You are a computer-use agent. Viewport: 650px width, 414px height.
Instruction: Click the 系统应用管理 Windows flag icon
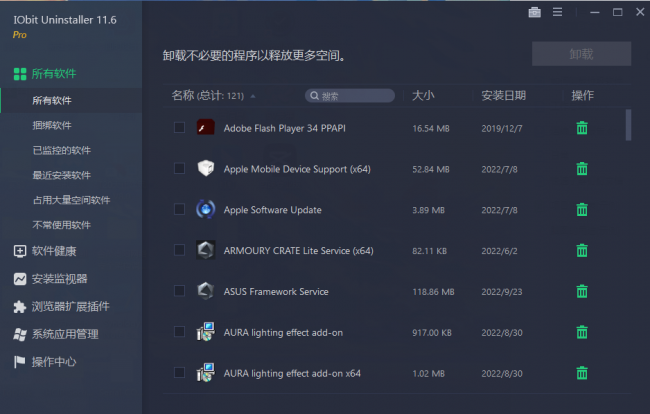(x=20, y=334)
